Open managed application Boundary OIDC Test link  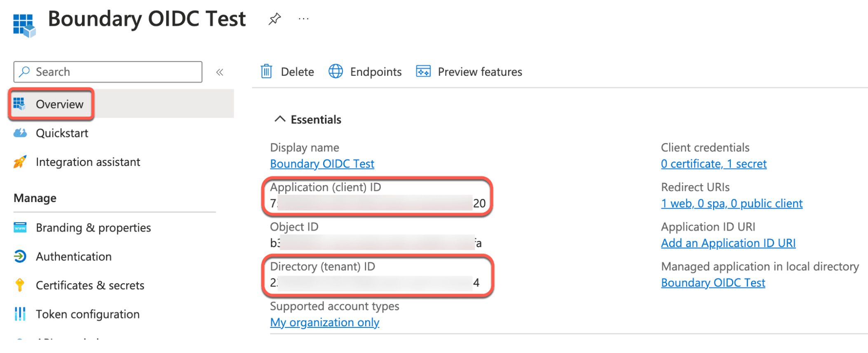coord(713,282)
